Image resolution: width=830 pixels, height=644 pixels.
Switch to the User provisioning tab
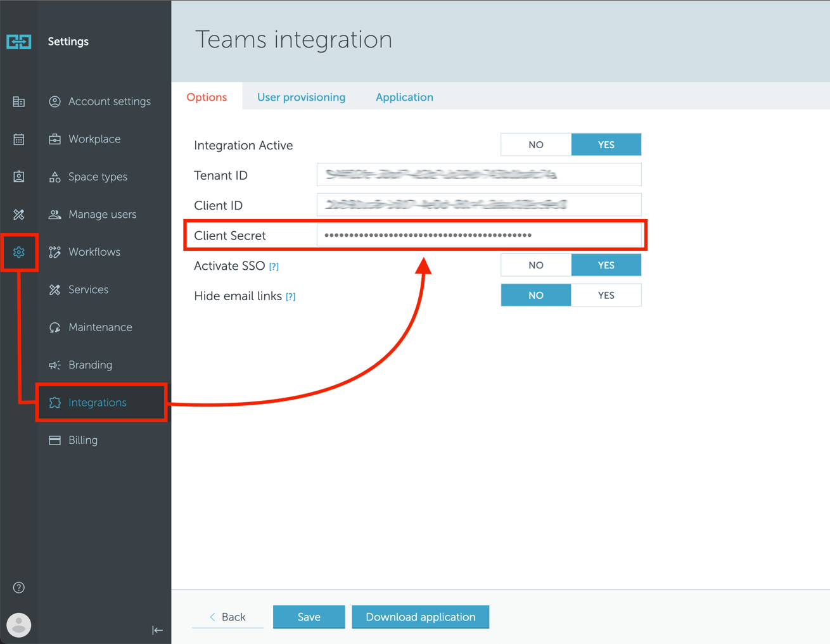click(x=301, y=97)
